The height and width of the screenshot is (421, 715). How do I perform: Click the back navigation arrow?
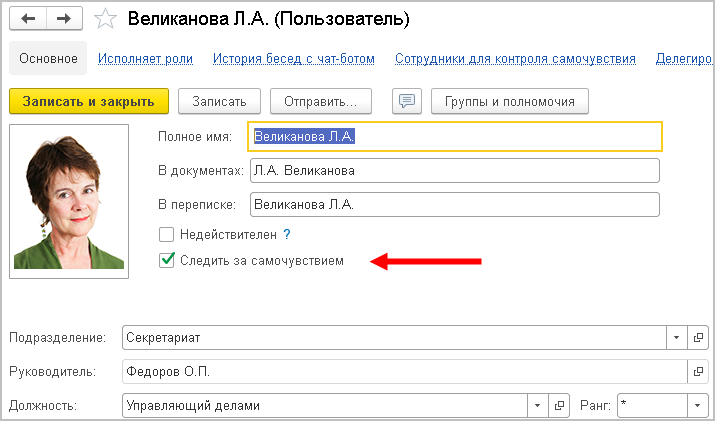point(28,19)
